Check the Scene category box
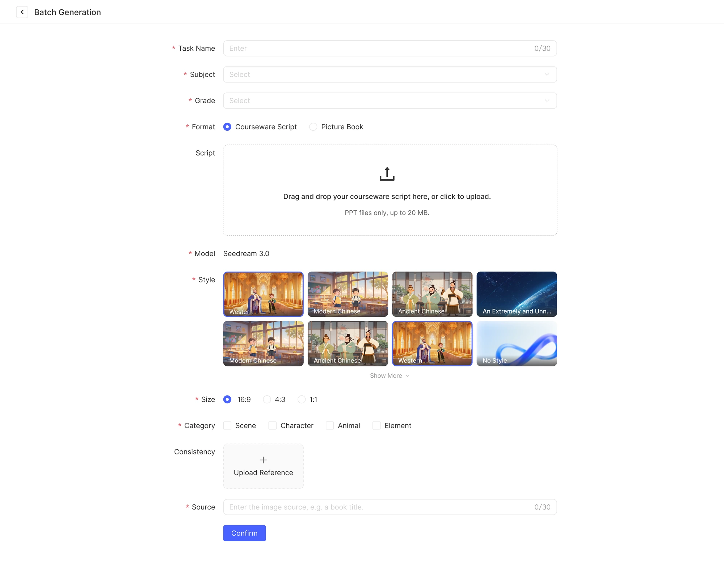This screenshot has height=588, width=724. click(x=227, y=425)
